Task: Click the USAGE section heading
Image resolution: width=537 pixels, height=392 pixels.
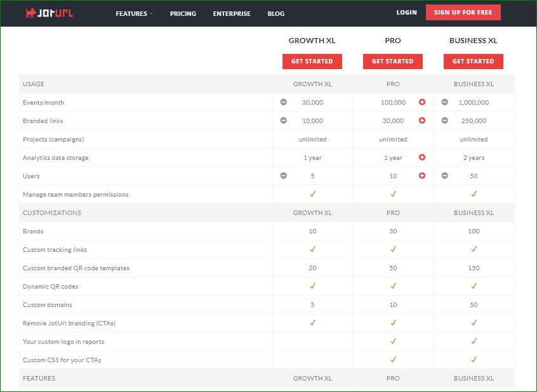Action: (34, 84)
